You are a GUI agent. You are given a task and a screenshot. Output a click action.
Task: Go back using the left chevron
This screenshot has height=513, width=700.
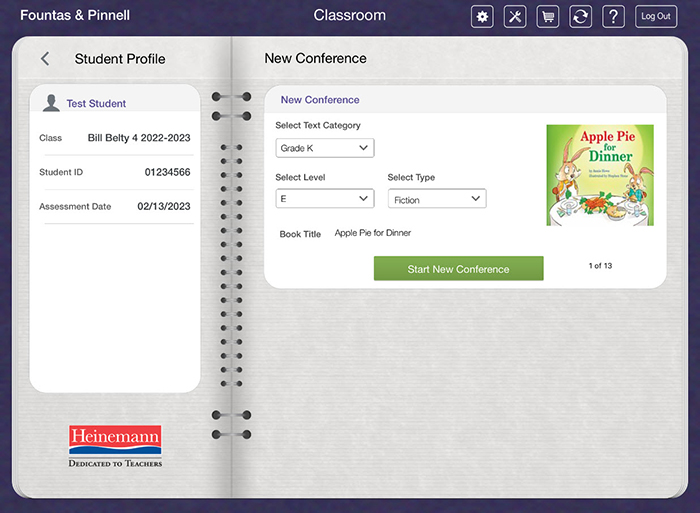point(45,59)
